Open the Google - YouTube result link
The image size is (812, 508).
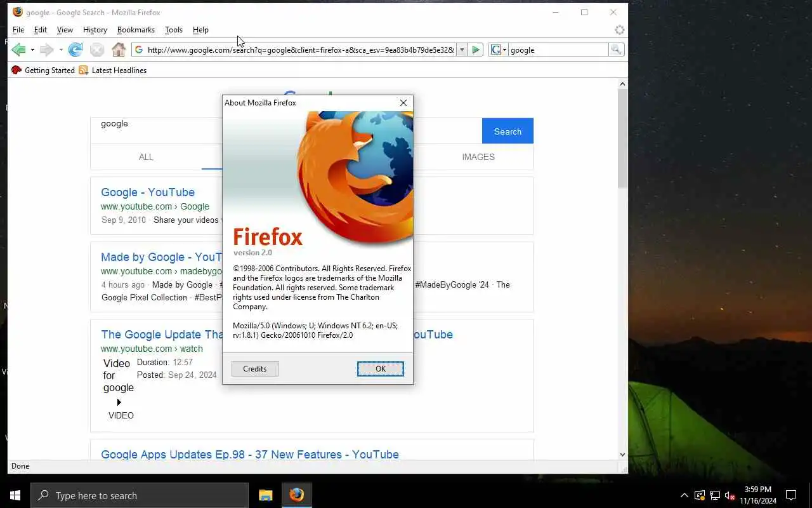(148, 192)
